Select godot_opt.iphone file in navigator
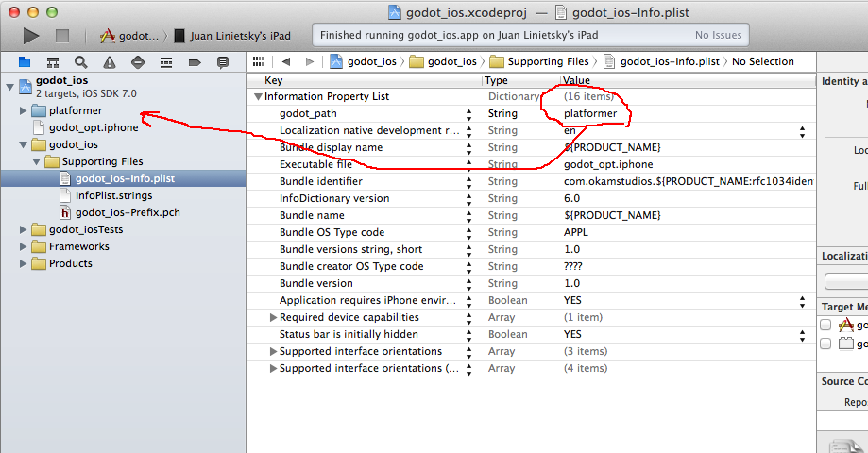Image resolution: width=868 pixels, height=453 pixels. pos(94,127)
